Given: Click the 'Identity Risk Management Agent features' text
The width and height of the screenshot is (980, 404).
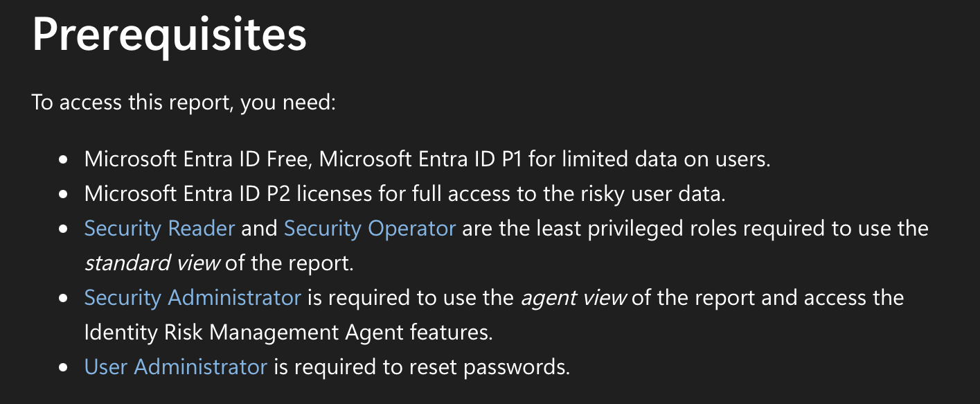Looking at the screenshot, I should (x=288, y=332).
